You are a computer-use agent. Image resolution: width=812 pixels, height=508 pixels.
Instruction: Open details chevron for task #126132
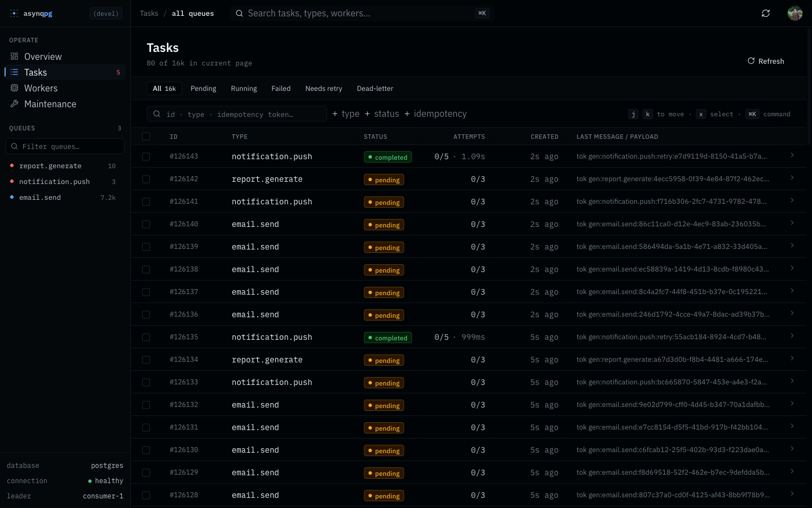(x=792, y=404)
